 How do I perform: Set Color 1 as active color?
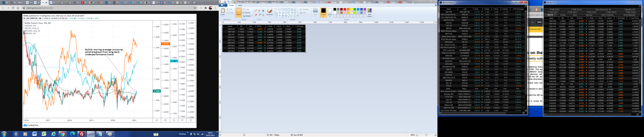pyautogui.click(x=323, y=12)
